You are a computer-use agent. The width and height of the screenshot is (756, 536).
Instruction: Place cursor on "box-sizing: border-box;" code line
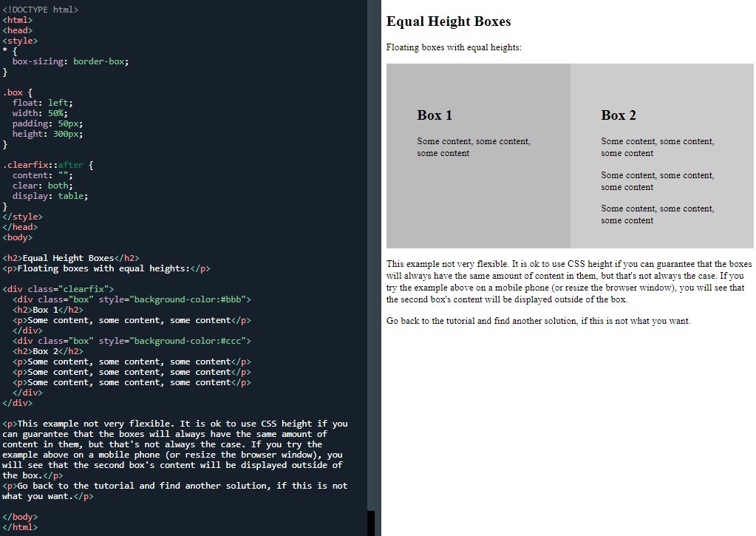70,61
